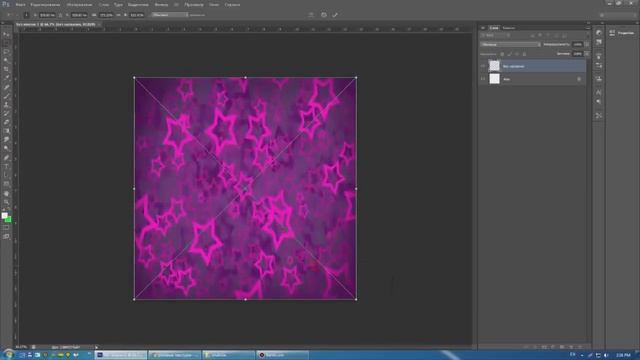
Task: Open the interpolation dropdown in options bar
Action: point(170,15)
